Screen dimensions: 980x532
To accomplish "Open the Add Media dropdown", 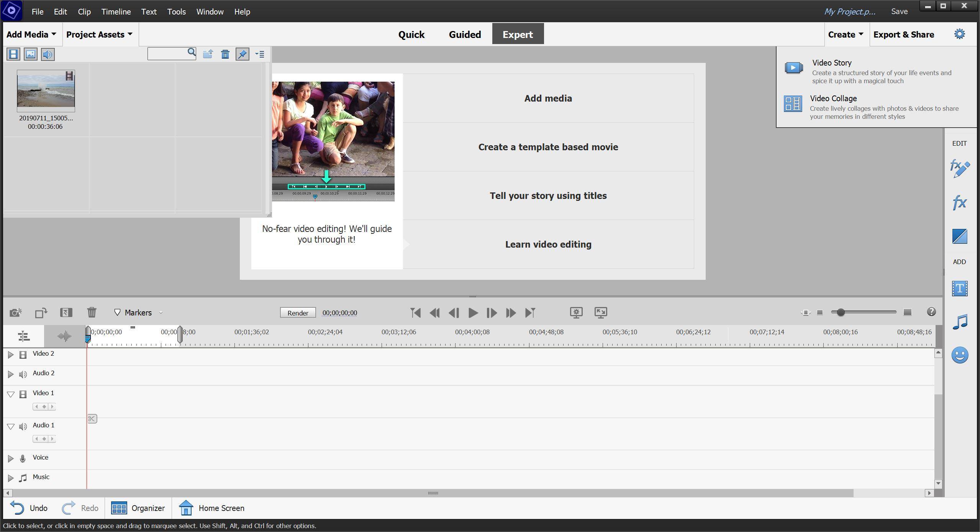I will coord(31,34).
